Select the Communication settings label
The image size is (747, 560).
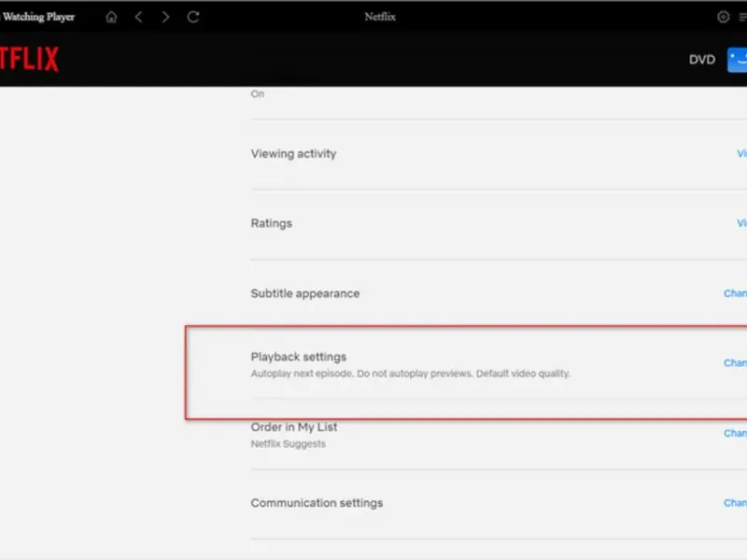pos(317,503)
